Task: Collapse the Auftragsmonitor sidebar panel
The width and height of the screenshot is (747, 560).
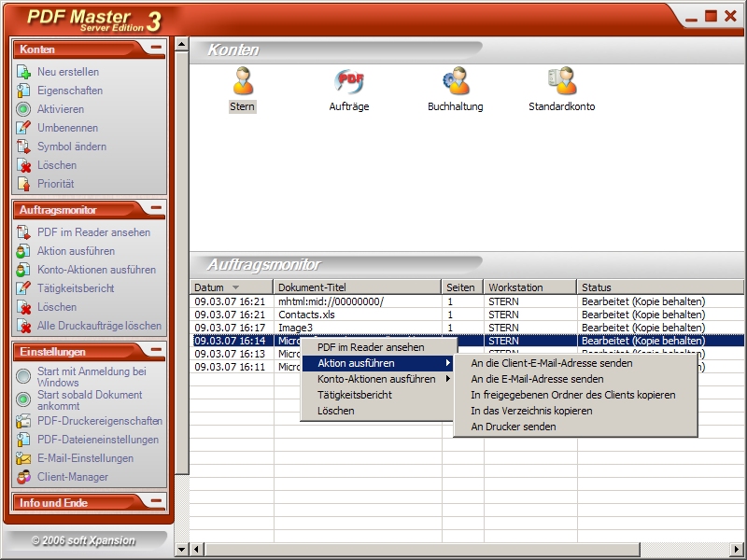Action: (x=156, y=208)
